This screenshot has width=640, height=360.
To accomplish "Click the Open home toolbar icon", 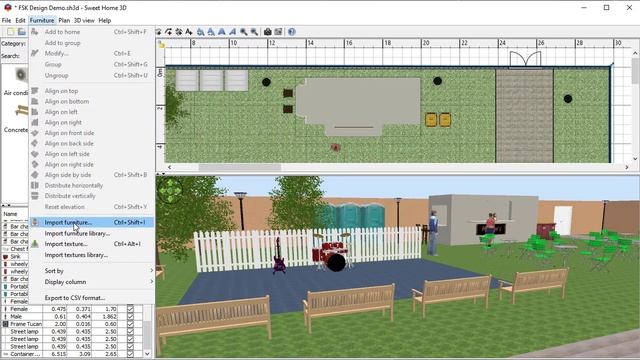I will 22,32.
